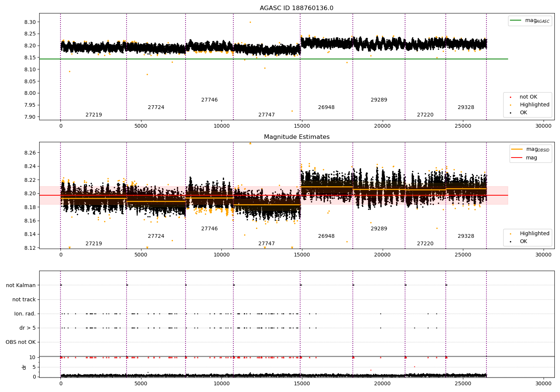Click the 8.12 tick label on the Magnitude Estimates plot
Image resolution: width=560 pixels, height=392 pixels.
tap(30, 248)
